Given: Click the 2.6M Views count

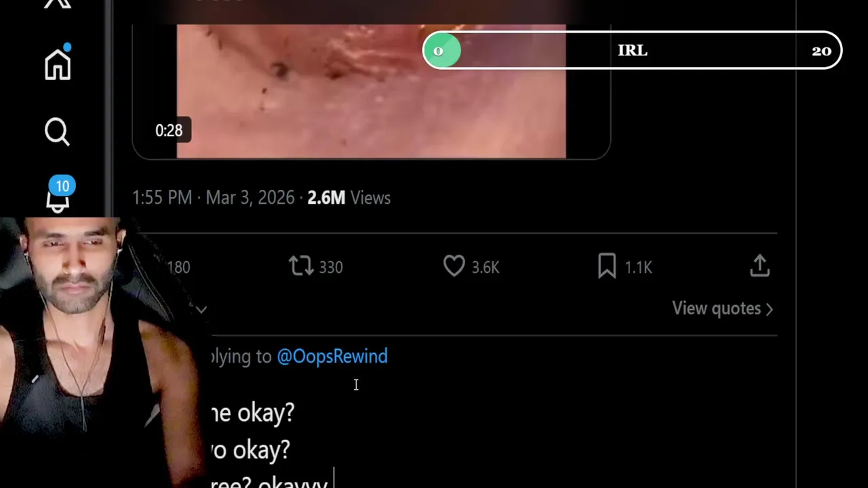Looking at the screenshot, I should coord(349,198).
